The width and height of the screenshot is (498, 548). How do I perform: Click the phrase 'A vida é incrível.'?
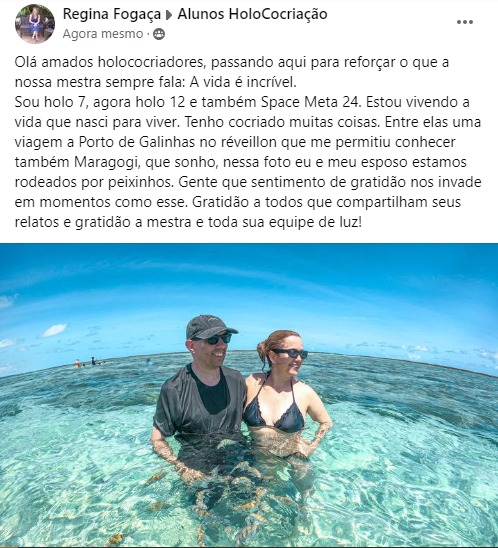pyautogui.click(x=243, y=82)
